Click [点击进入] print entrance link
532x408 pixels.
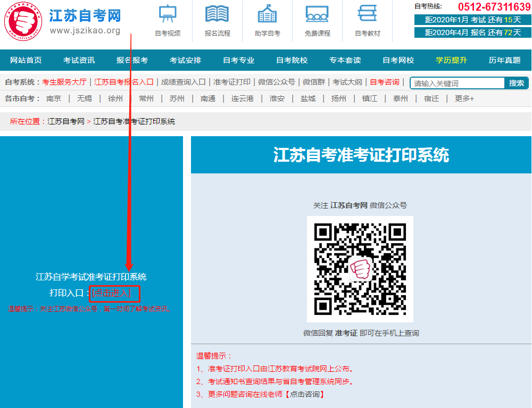(x=111, y=293)
